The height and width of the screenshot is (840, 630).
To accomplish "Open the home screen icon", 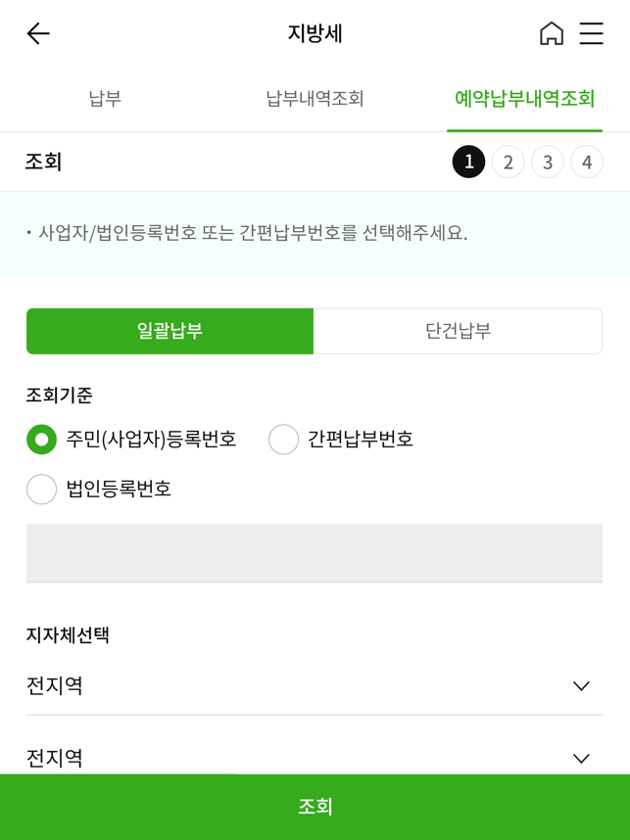I will [552, 33].
